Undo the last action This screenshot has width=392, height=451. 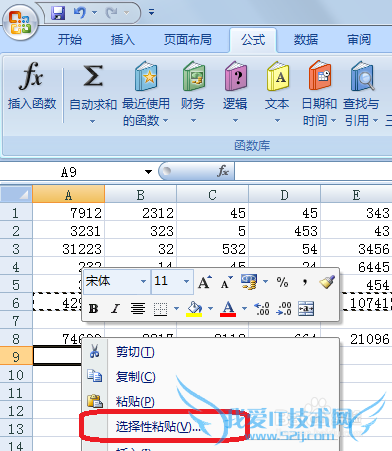[x=80, y=13]
